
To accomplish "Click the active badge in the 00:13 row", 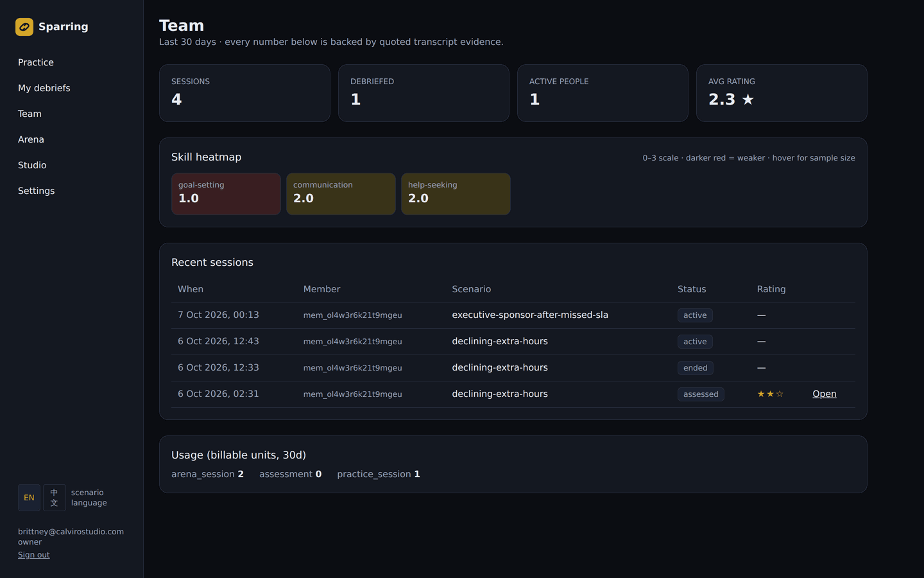I will 695,315.
